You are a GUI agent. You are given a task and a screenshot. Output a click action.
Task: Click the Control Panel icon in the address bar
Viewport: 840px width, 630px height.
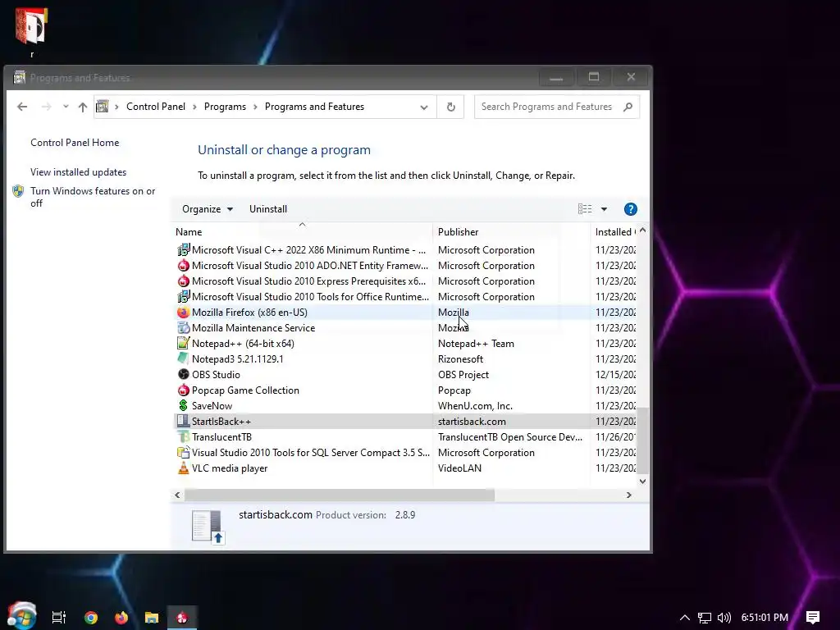[x=103, y=107]
